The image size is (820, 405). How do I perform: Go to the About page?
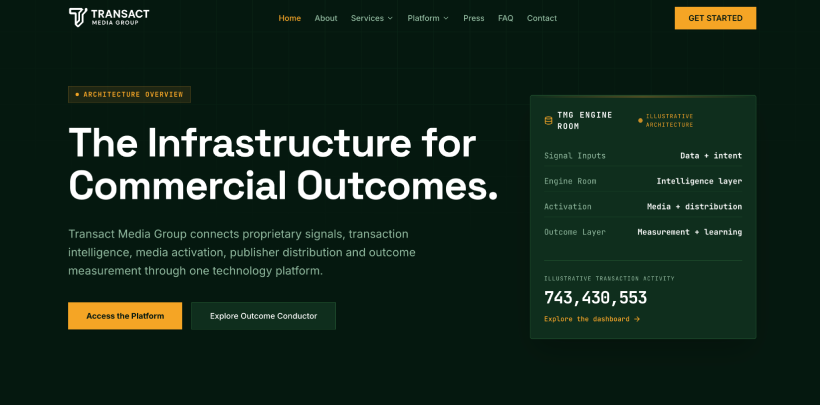326,18
